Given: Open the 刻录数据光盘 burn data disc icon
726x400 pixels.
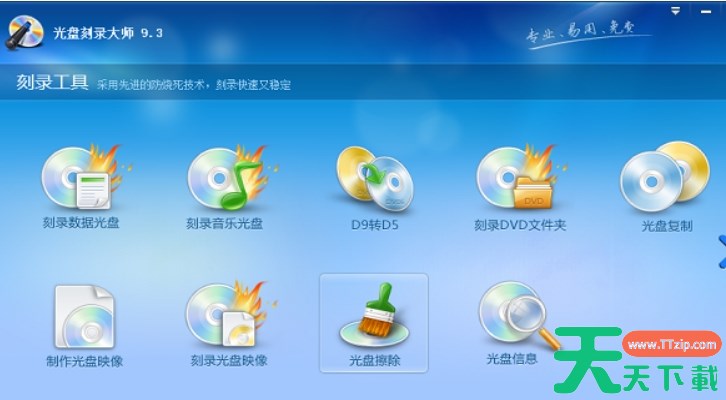Looking at the screenshot, I should (82, 177).
